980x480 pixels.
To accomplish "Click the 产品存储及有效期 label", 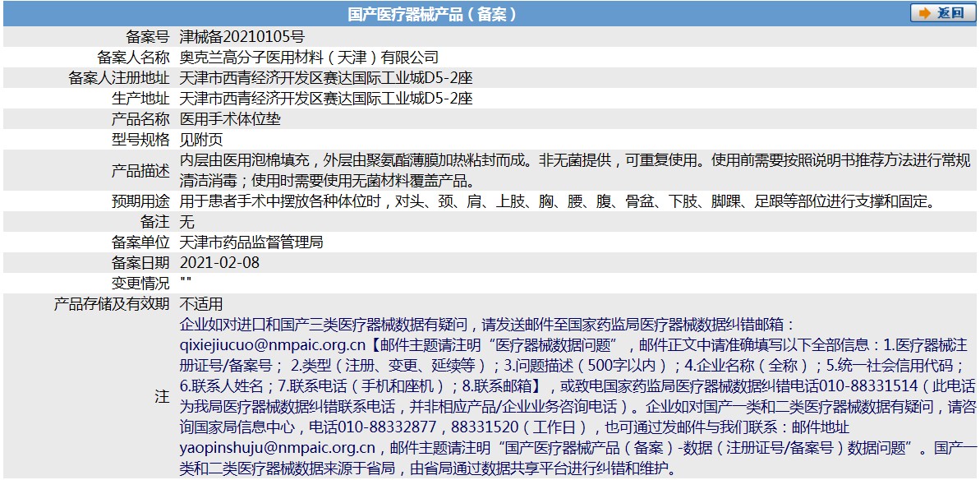I will pyautogui.click(x=112, y=304).
